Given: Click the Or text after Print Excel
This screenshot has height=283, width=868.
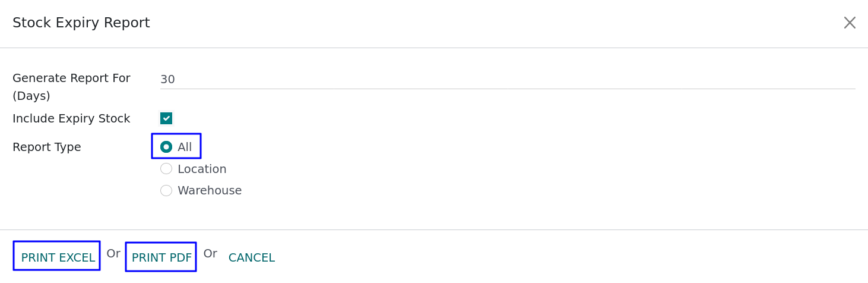Looking at the screenshot, I should (113, 253).
